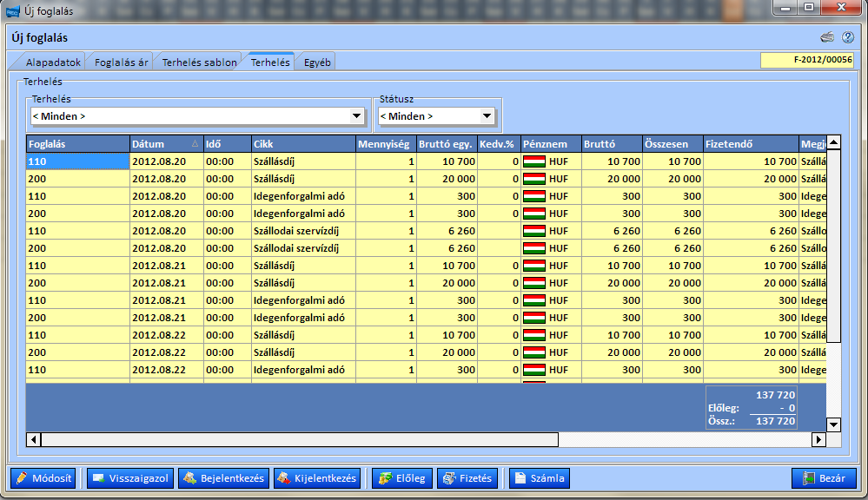Switch to the Alapadatok tab
868x500 pixels.
click(53, 62)
